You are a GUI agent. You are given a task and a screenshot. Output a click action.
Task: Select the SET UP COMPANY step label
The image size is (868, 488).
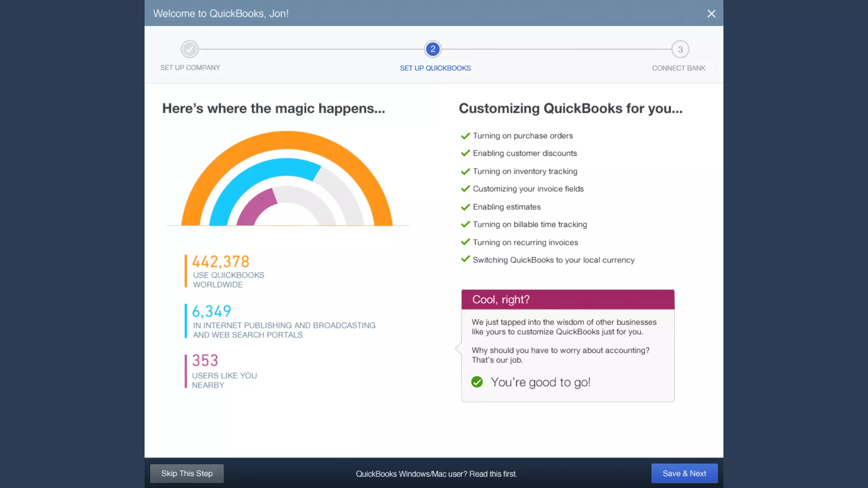(x=190, y=68)
